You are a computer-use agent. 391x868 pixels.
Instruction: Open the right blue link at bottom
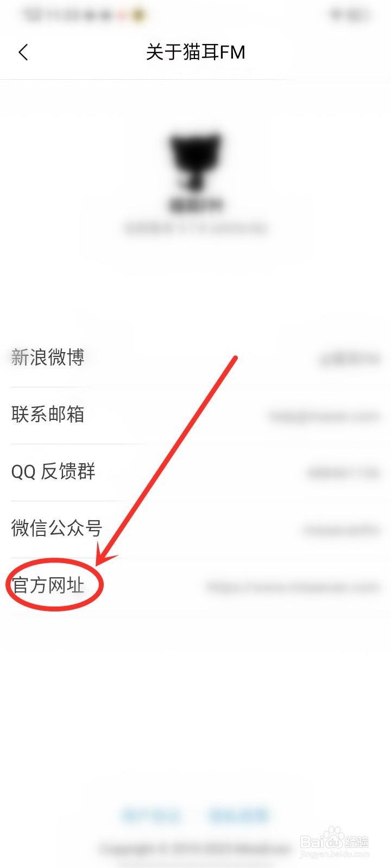point(239,815)
